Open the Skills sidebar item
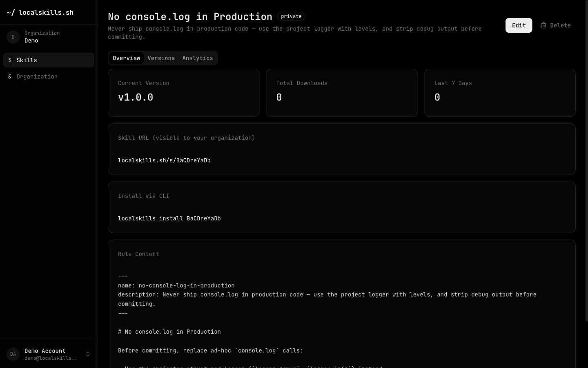The image size is (588, 368). coord(49,60)
